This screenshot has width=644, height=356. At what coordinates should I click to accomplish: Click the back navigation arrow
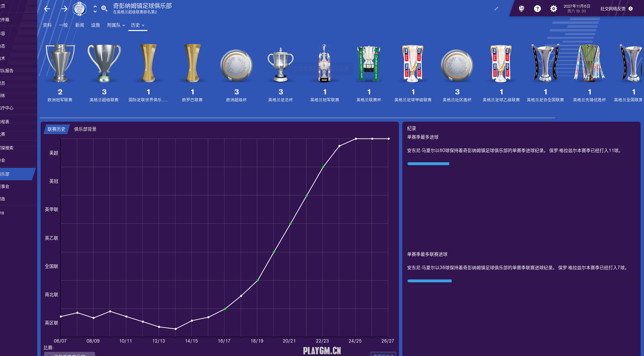pyautogui.click(x=47, y=9)
